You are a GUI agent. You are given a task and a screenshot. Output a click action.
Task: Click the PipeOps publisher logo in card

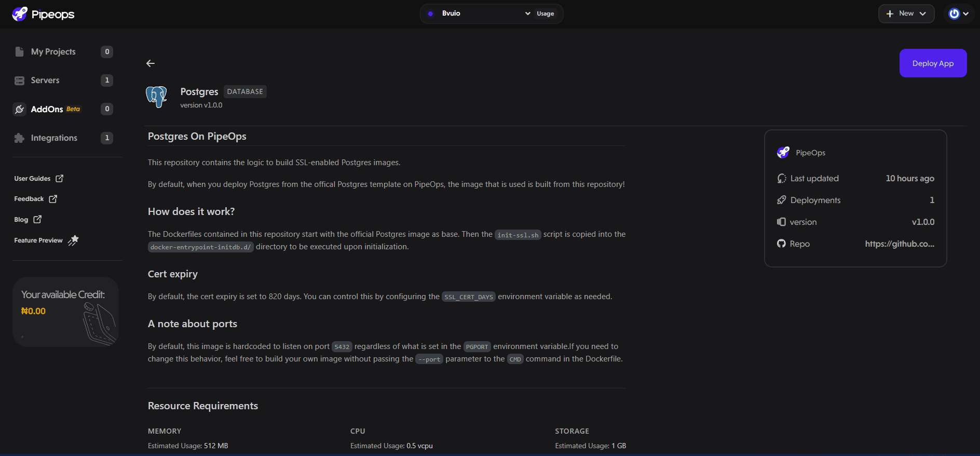783,152
